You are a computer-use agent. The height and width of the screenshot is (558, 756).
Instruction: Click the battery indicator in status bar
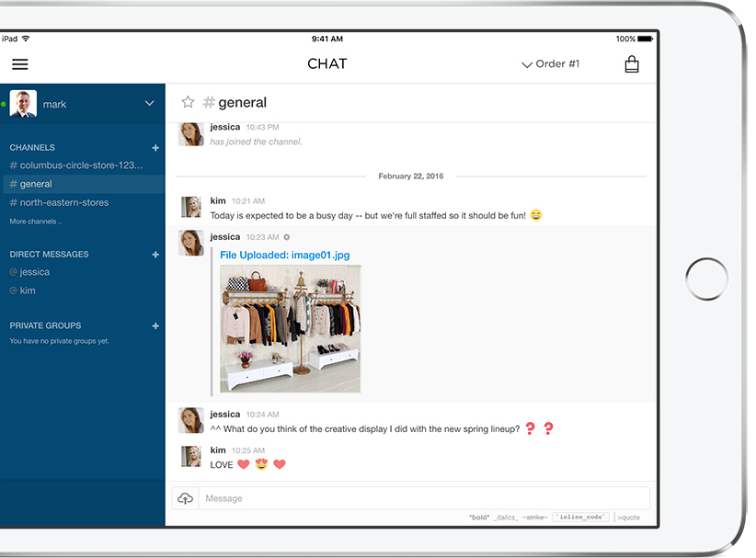coord(645,39)
